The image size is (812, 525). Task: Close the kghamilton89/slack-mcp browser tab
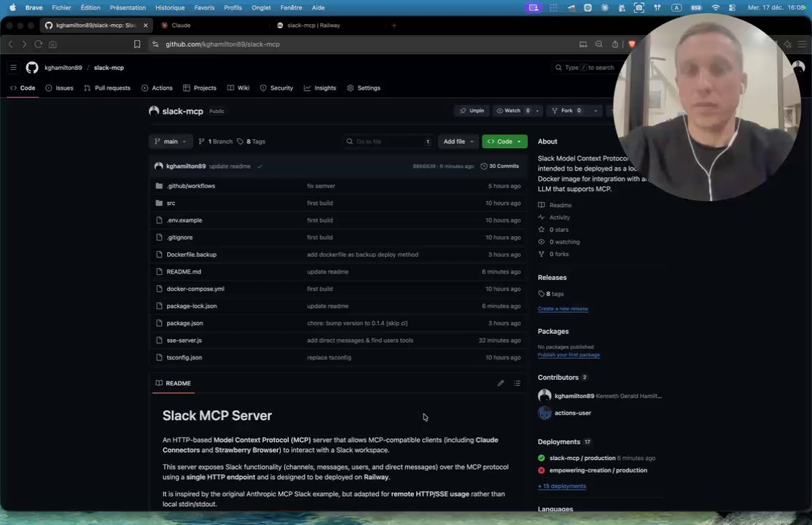click(x=146, y=25)
